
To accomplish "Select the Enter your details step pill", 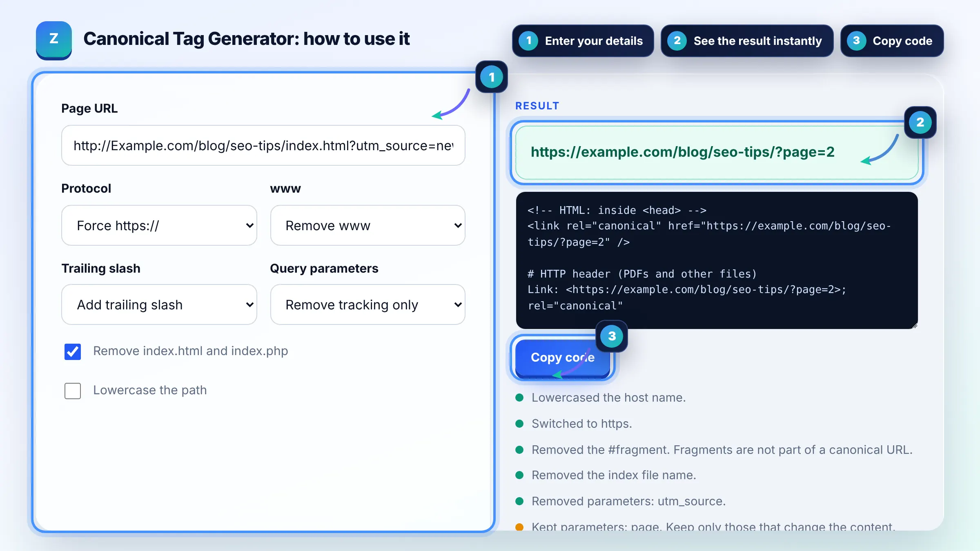I will pos(583,41).
